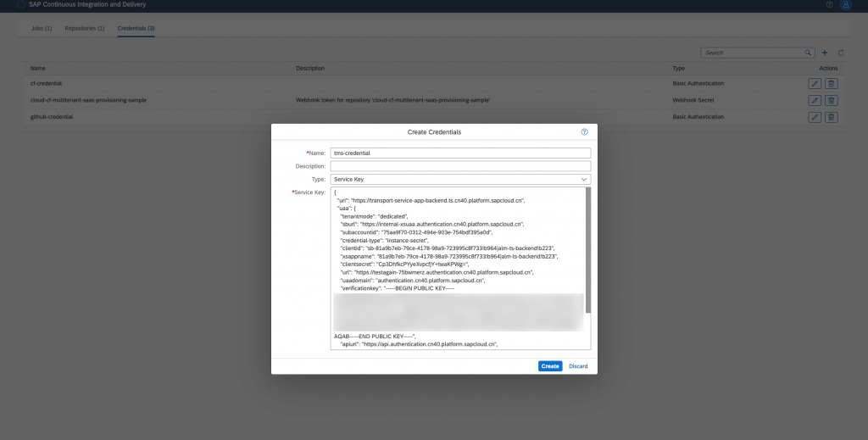Image resolution: width=868 pixels, height=440 pixels.
Task: Click the apiurl line in service key
Action: 419,343
